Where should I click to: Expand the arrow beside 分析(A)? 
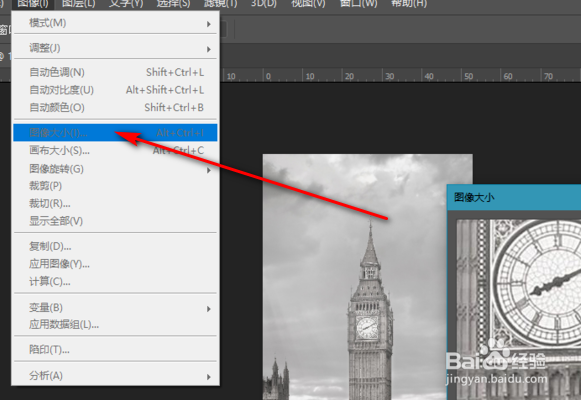[209, 377]
